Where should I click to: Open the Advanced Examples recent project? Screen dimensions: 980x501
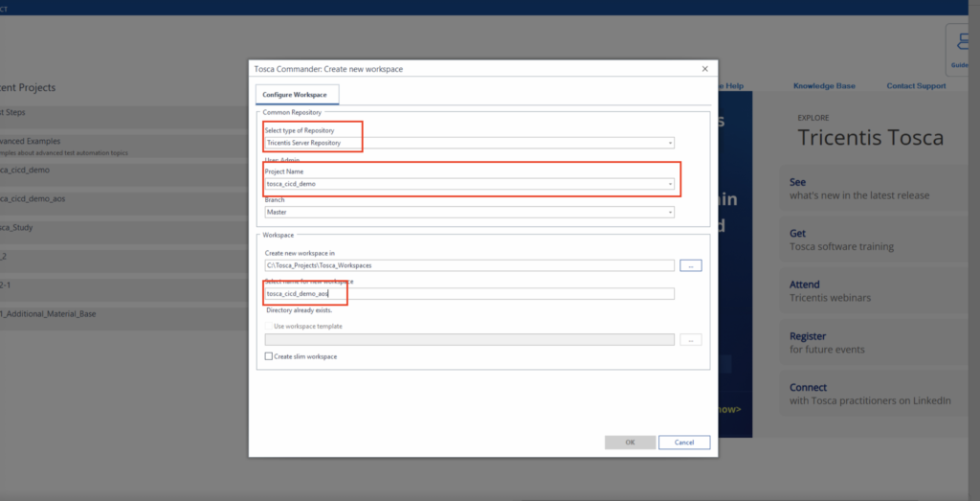(125, 146)
